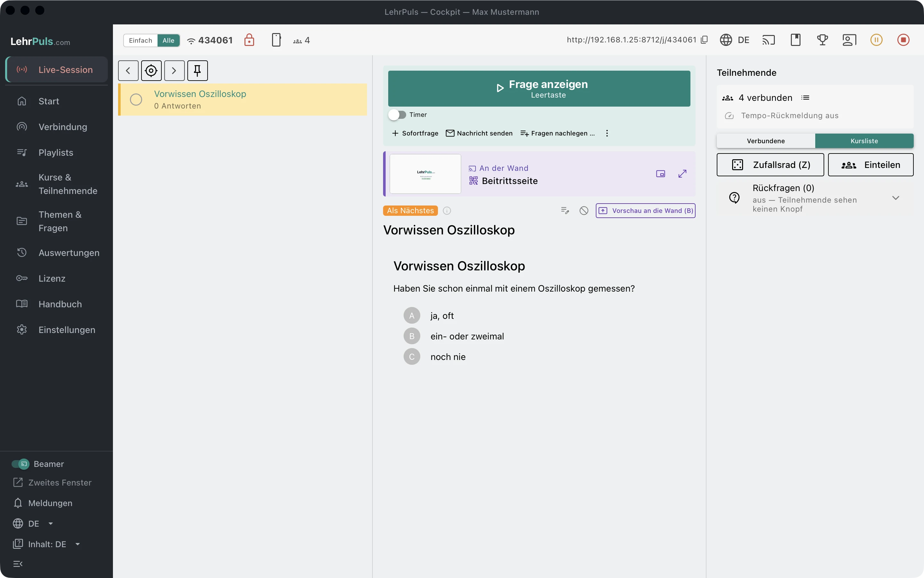924x578 pixels.
Task: Copy the join URL with the copy icon
Action: click(704, 40)
